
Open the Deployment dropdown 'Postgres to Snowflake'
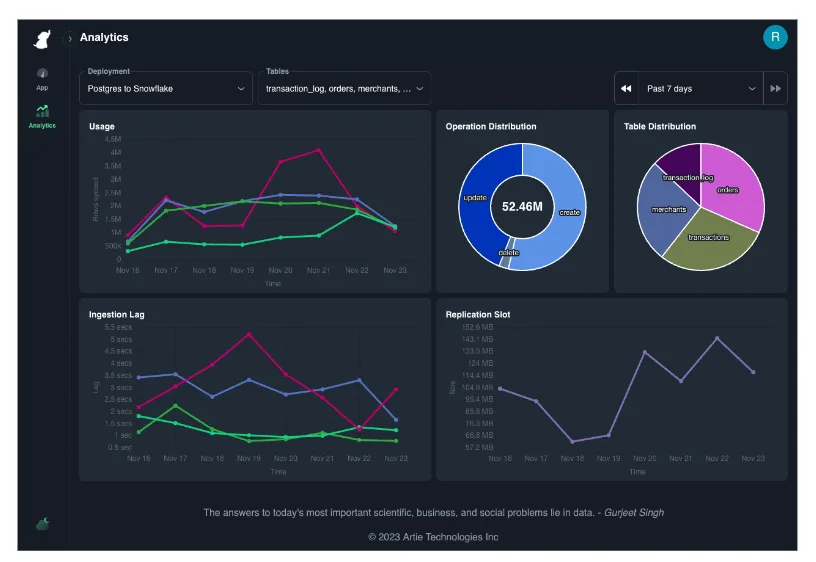click(166, 88)
